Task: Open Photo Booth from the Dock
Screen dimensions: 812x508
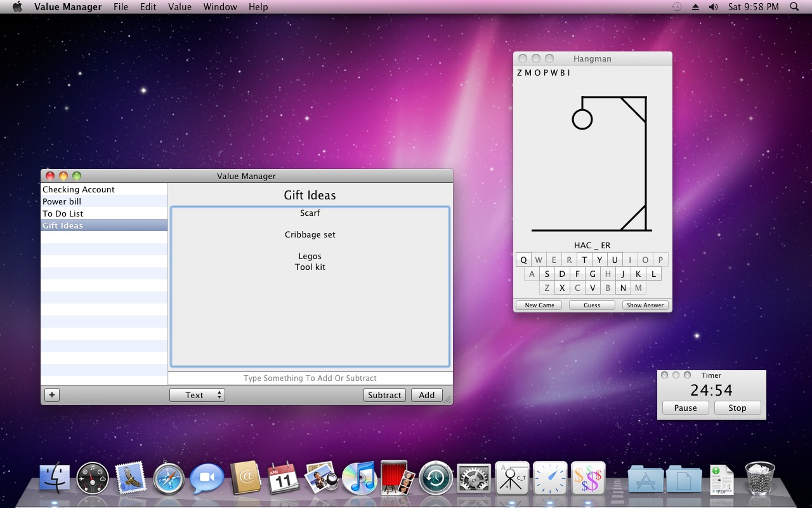Action: [398, 478]
